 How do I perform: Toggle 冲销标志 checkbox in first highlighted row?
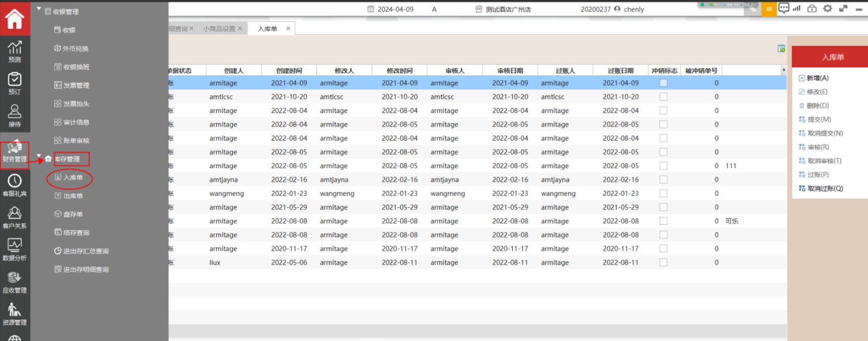coord(663,83)
